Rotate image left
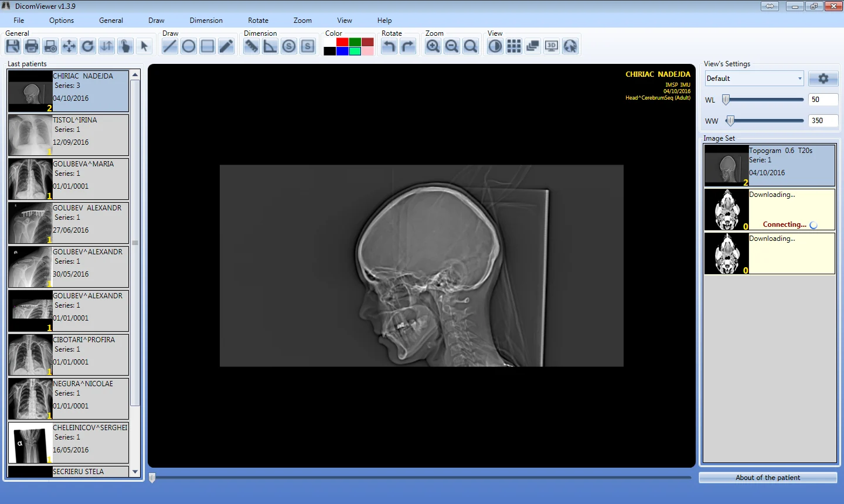844x504 pixels. pos(389,46)
